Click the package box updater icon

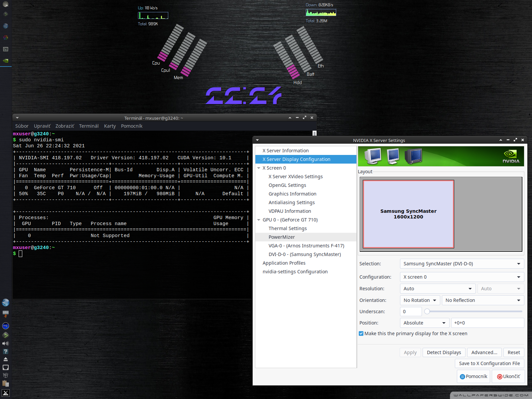(6, 375)
